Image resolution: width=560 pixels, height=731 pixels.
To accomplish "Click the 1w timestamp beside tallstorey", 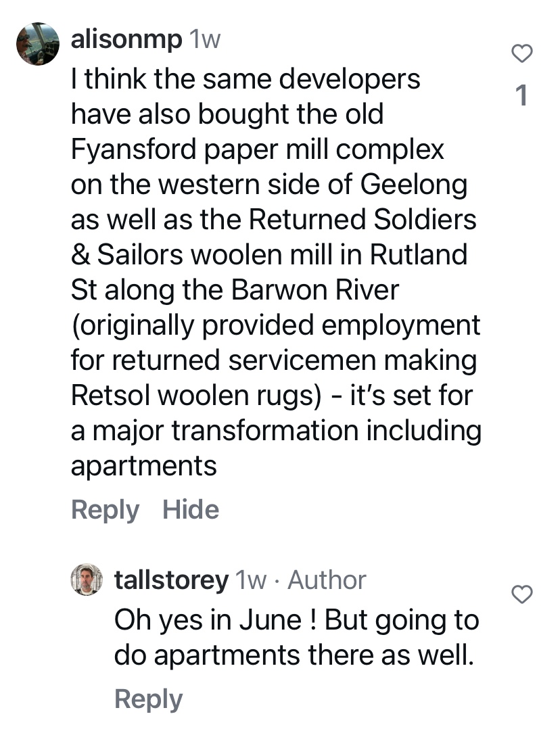I will point(250,580).
